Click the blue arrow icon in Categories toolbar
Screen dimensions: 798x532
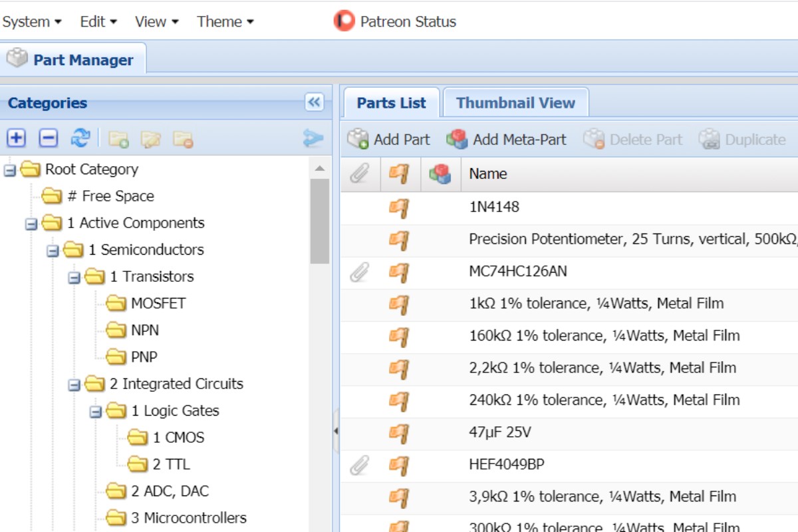click(313, 138)
